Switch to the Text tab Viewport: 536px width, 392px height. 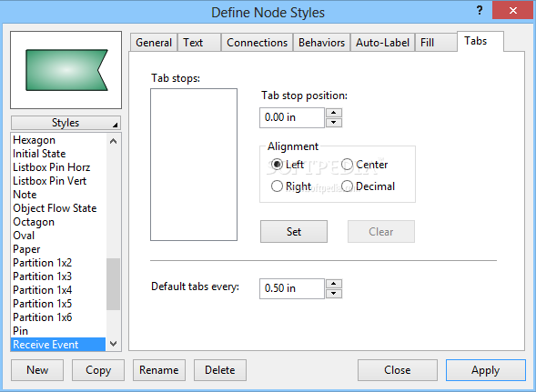click(199, 43)
